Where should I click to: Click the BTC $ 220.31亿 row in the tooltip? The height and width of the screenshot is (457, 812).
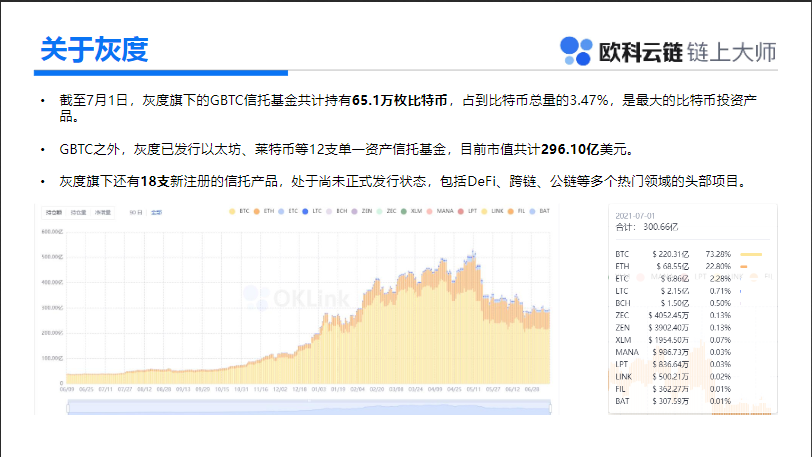pos(689,254)
